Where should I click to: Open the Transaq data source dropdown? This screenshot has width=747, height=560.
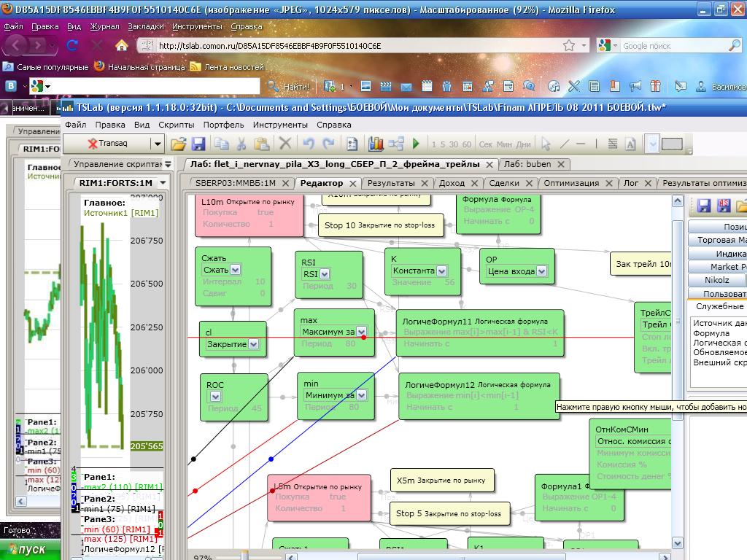coord(157,144)
